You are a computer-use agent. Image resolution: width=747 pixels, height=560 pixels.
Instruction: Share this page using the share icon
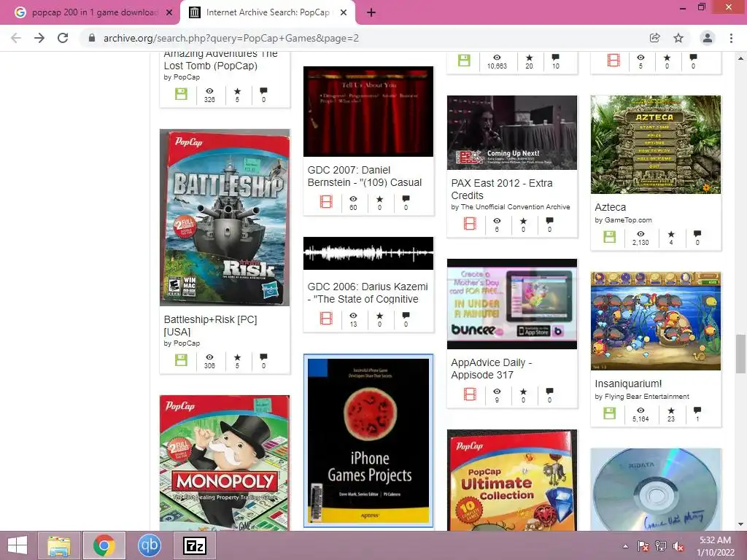point(654,38)
